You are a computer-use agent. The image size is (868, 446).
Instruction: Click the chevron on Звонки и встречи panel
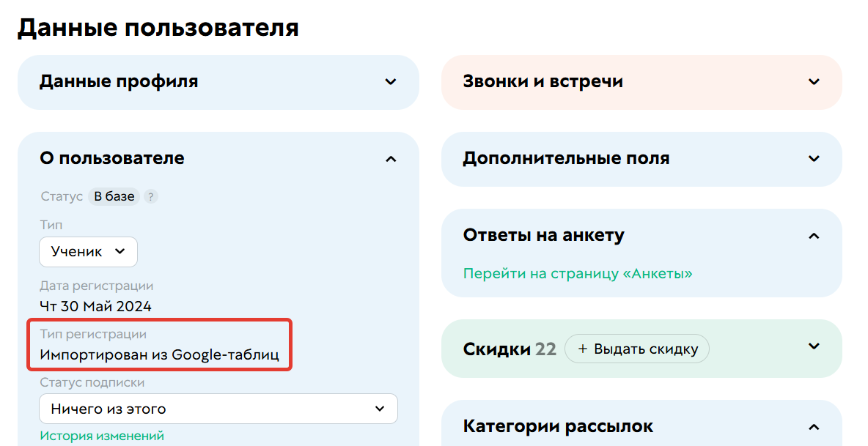[x=814, y=82]
